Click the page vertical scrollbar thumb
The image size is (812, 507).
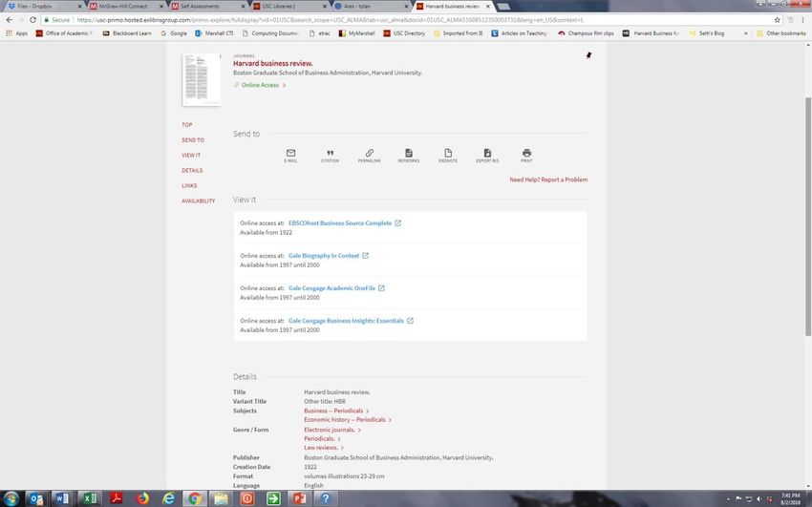pyautogui.click(x=808, y=216)
